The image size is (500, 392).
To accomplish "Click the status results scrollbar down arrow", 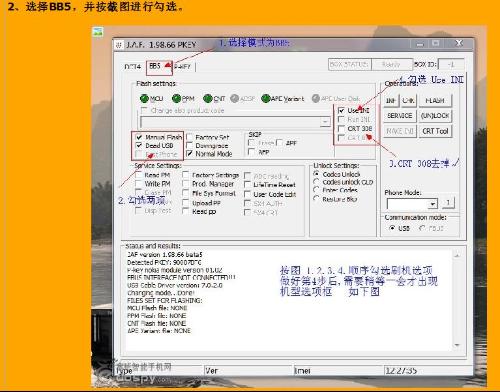I will [x=457, y=345].
